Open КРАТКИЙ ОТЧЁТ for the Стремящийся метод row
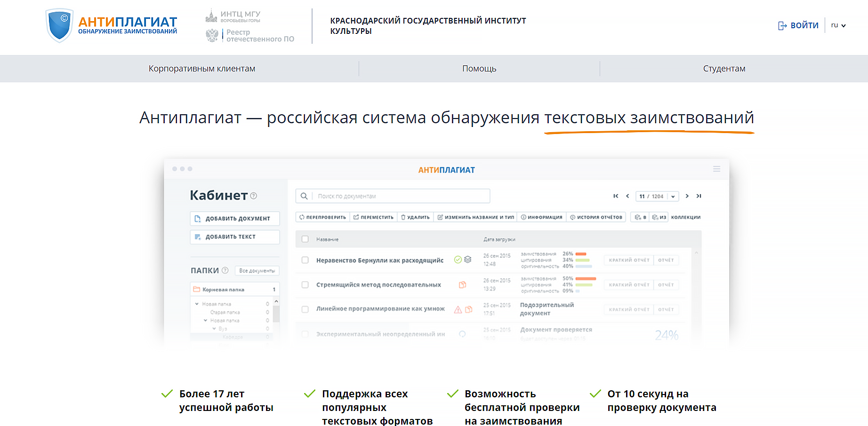 [629, 285]
